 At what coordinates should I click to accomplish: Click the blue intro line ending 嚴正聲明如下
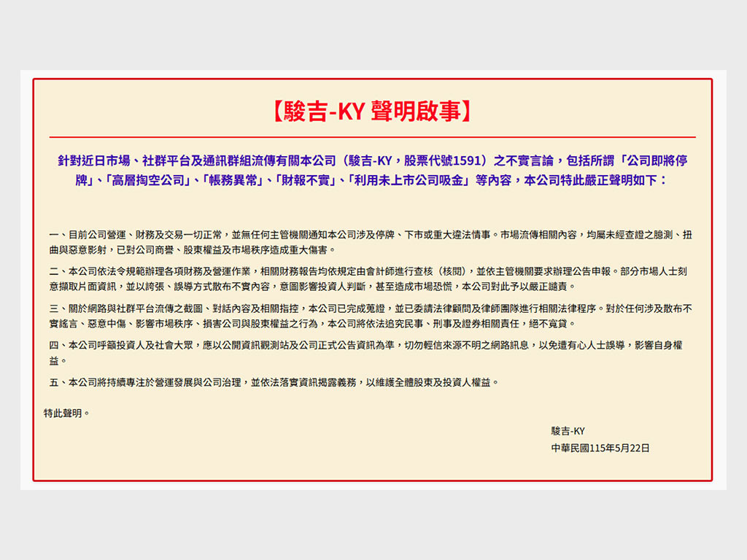coord(371,181)
